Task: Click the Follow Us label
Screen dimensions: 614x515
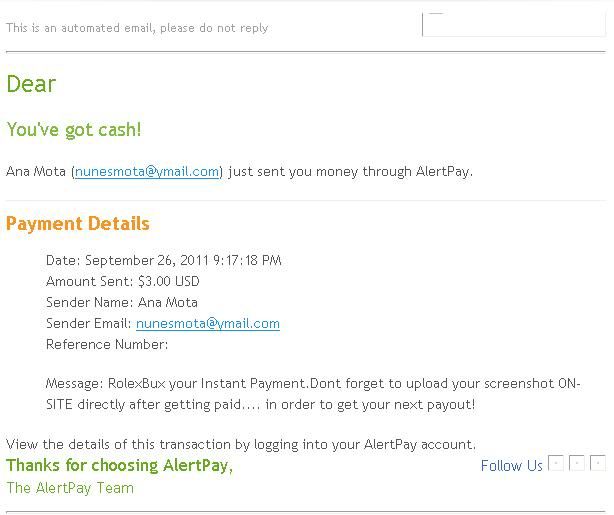Action: click(x=511, y=466)
